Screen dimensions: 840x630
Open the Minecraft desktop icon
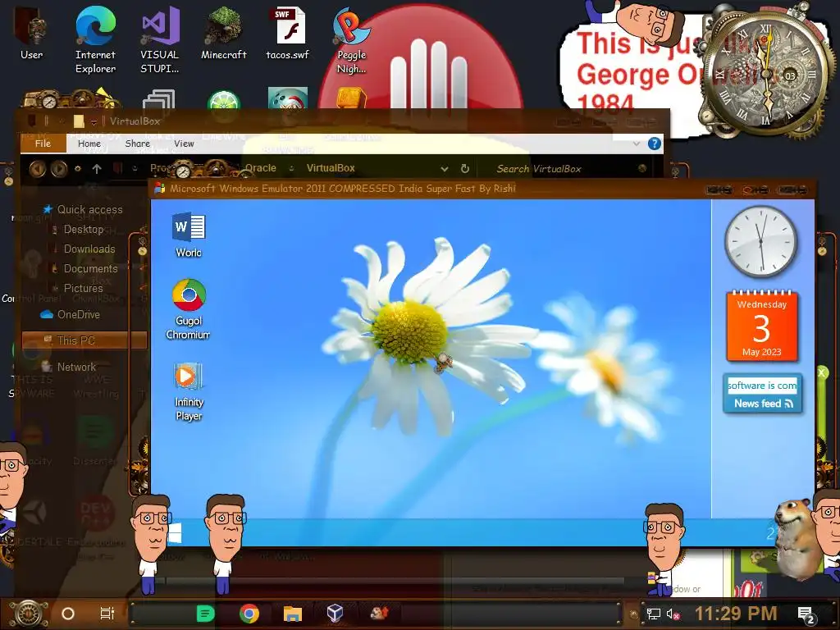(x=223, y=34)
